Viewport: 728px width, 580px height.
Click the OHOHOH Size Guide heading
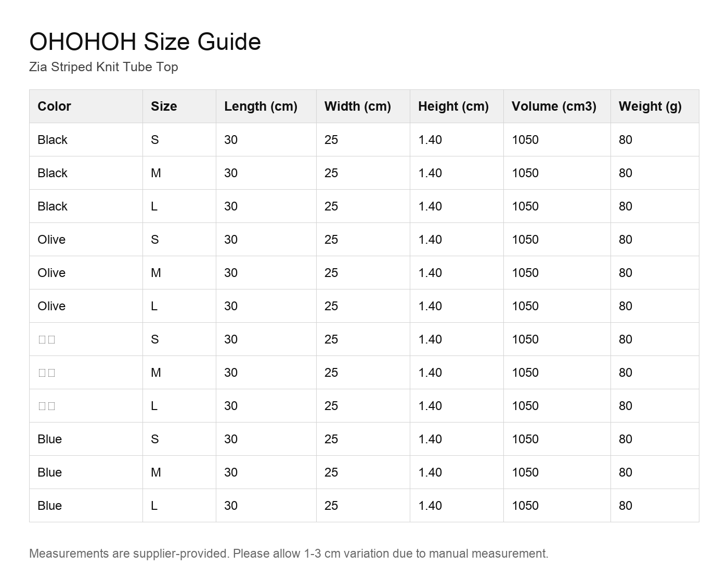click(145, 42)
